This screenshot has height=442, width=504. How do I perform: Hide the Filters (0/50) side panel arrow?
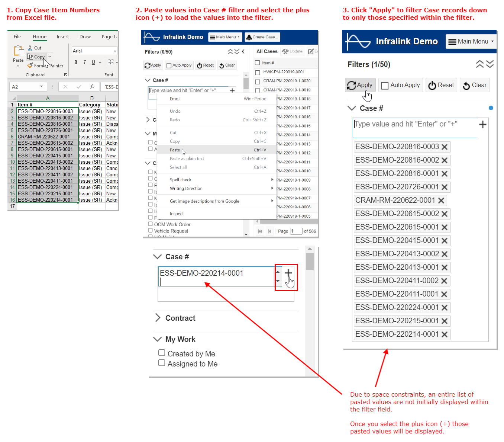(243, 52)
